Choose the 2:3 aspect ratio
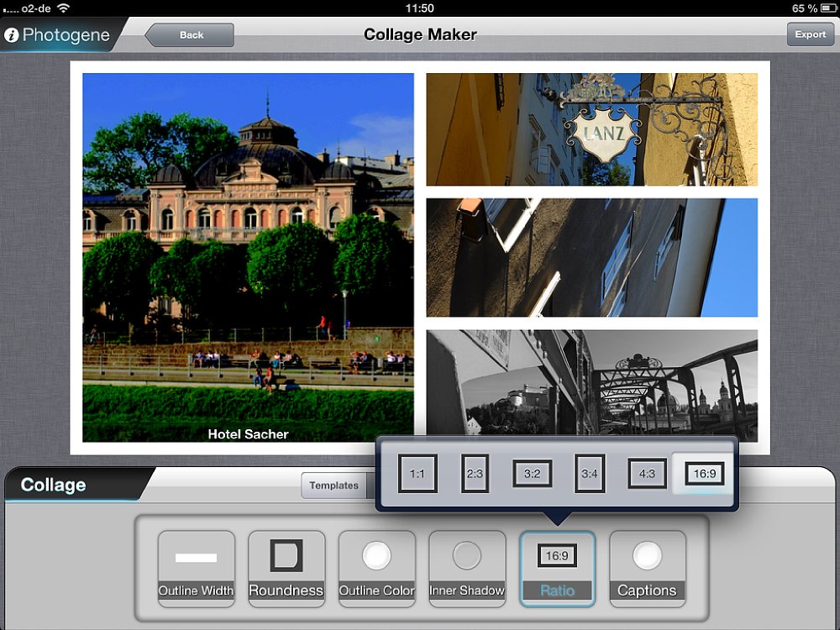The image size is (840, 630). 475,474
